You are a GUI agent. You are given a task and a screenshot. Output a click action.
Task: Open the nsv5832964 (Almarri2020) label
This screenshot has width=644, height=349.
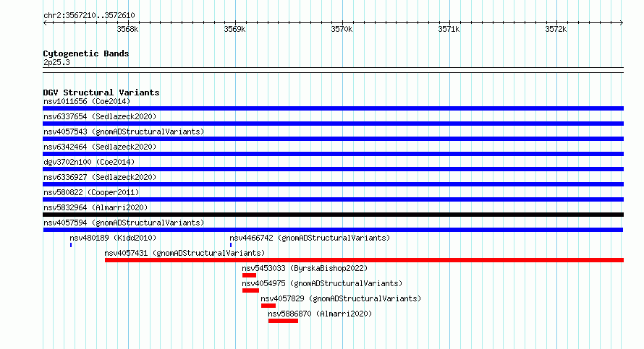96,207
